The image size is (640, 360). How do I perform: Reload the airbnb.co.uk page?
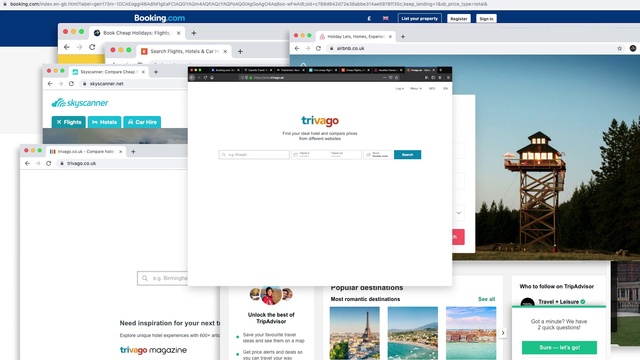(318, 48)
